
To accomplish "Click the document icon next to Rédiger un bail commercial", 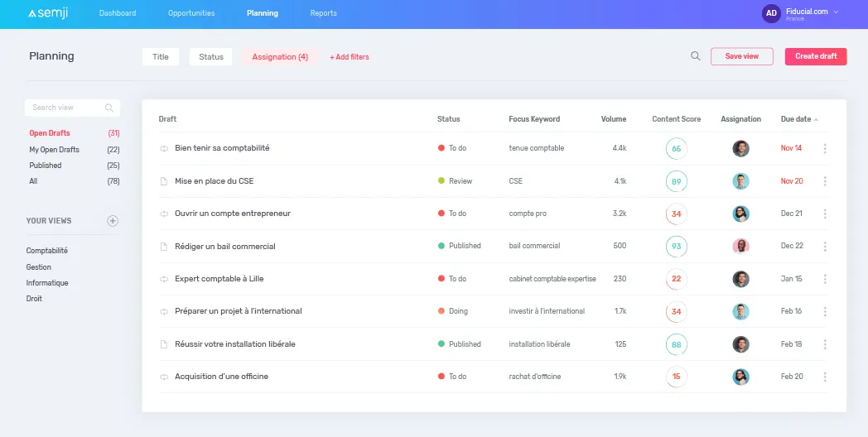I will click(x=164, y=247).
